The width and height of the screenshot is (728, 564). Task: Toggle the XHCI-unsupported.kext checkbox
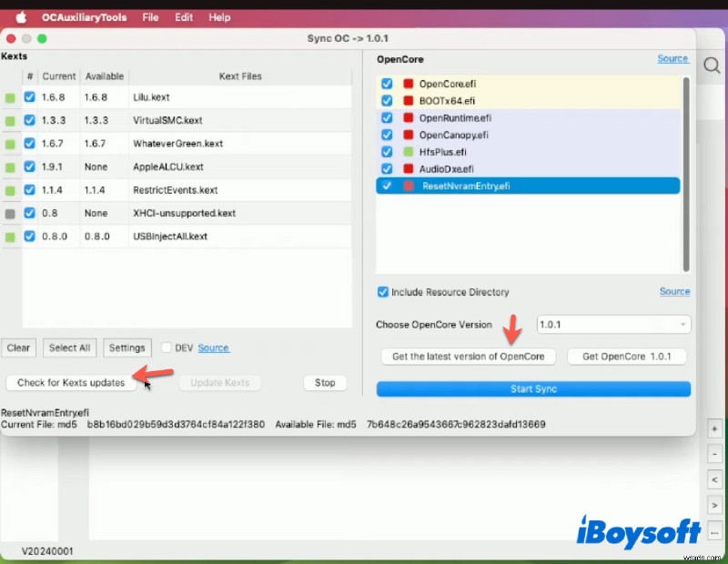29,213
